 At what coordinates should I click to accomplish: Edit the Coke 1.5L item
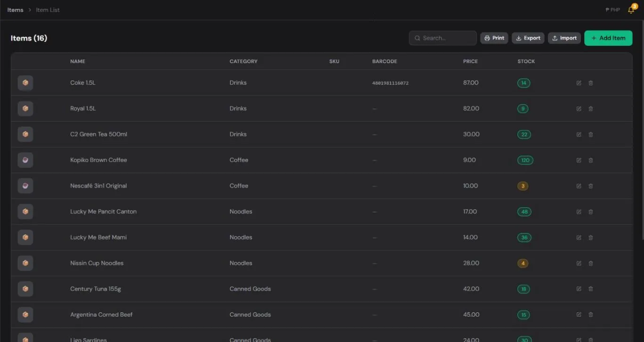pos(579,83)
